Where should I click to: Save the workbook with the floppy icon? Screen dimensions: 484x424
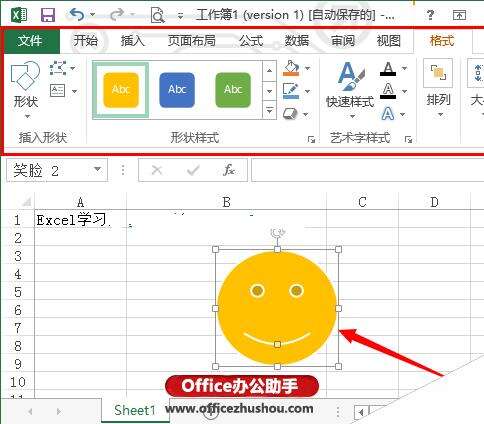[x=48, y=15]
